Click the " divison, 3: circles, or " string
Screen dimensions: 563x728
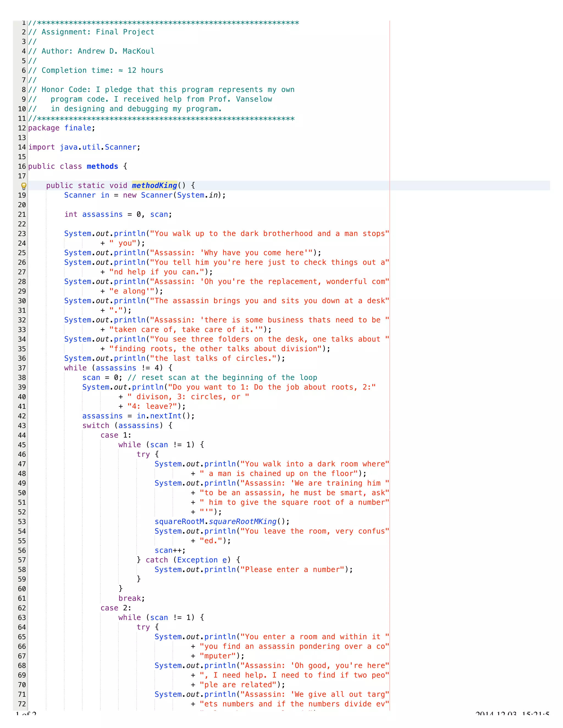click(188, 397)
